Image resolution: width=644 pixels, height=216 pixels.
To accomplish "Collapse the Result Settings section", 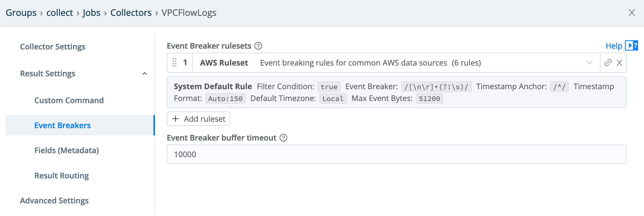I will click(x=144, y=74).
